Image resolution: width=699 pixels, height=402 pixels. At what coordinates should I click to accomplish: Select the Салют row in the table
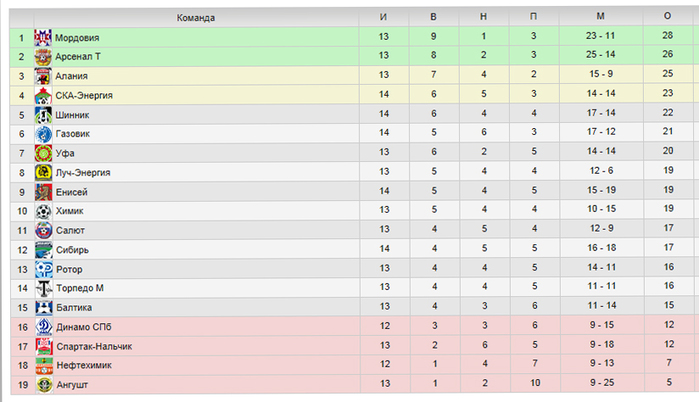point(352,230)
